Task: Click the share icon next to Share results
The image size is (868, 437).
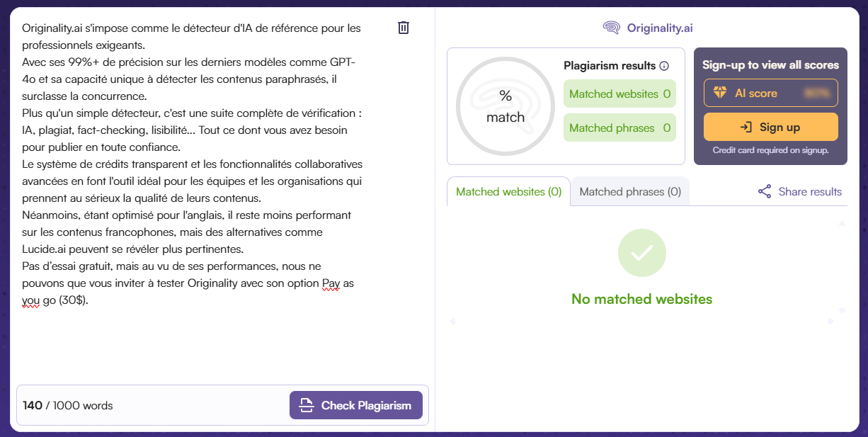Action: pyautogui.click(x=764, y=191)
